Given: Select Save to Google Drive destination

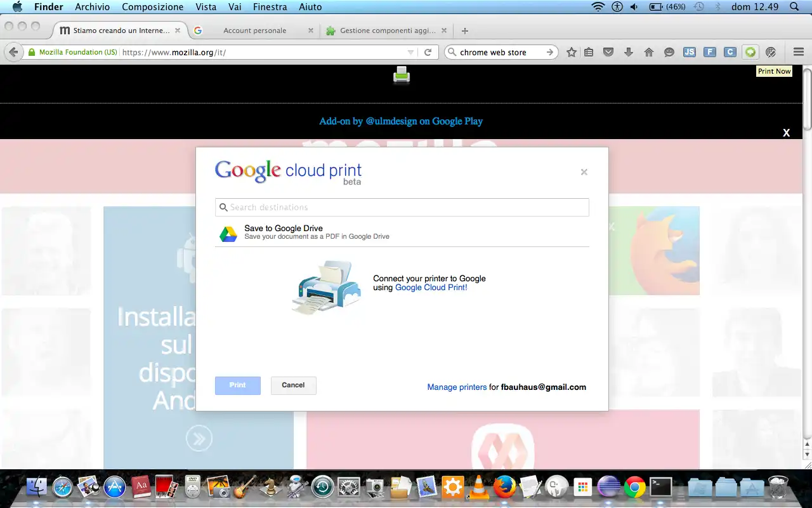Looking at the screenshot, I should coord(402,233).
